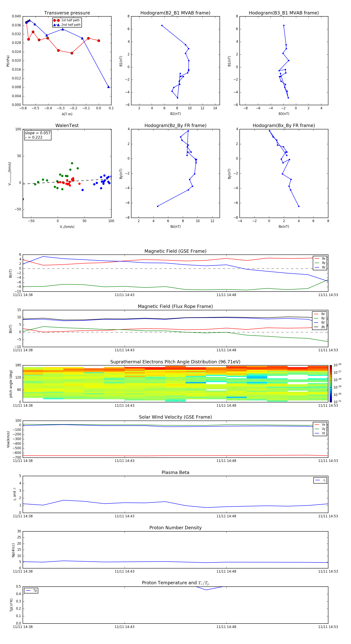Click the 'Hodogram(Bx_By FR frame)' title
Viewport: 351px width, 644px height.
284,125
